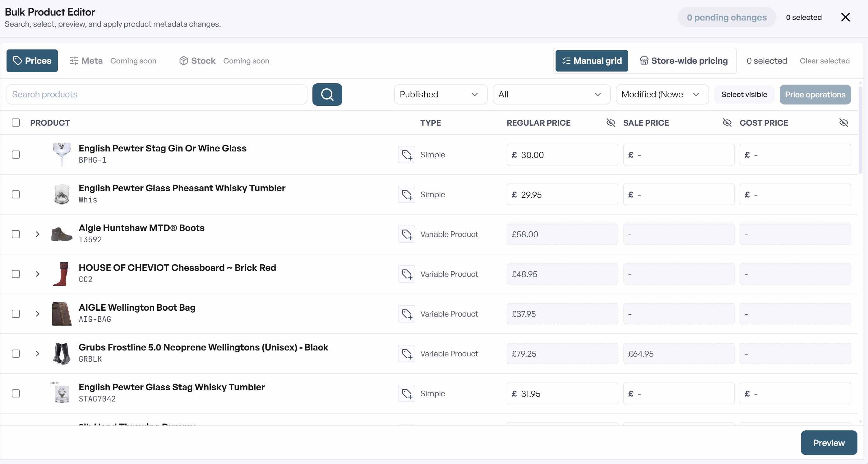Focus the Search products field

click(x=157, y=94)
